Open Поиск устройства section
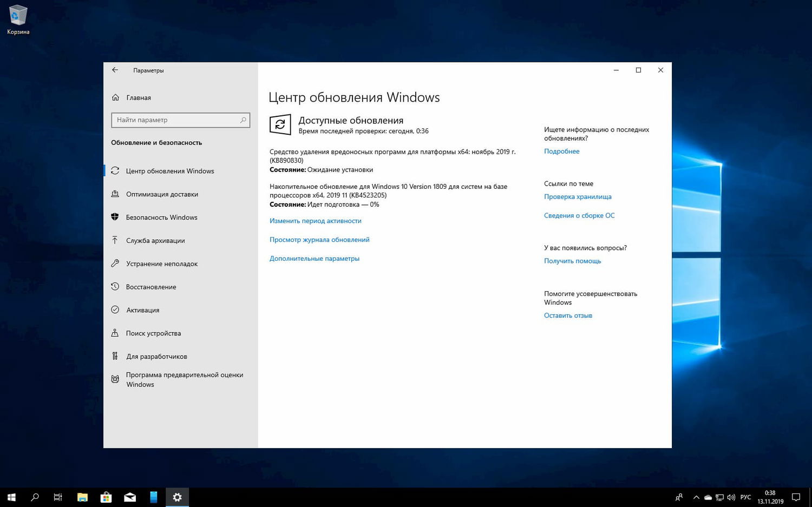Image resolution: width=812 pixels, height=507 pixels. click(153, 333)
